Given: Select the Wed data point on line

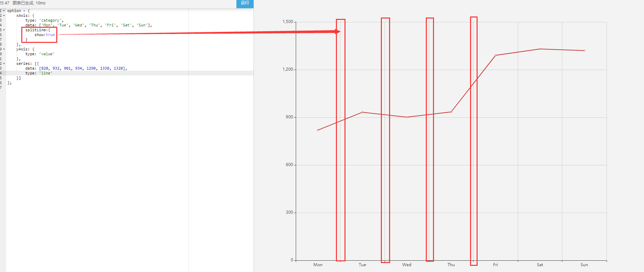Looking at the screenshot, I should click(x=407, y=117).
